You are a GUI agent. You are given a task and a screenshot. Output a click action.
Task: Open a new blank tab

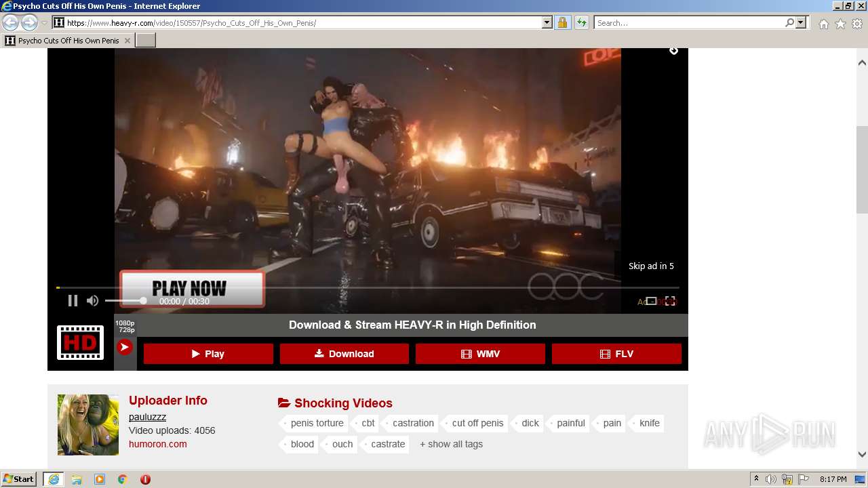coord(146,41)
